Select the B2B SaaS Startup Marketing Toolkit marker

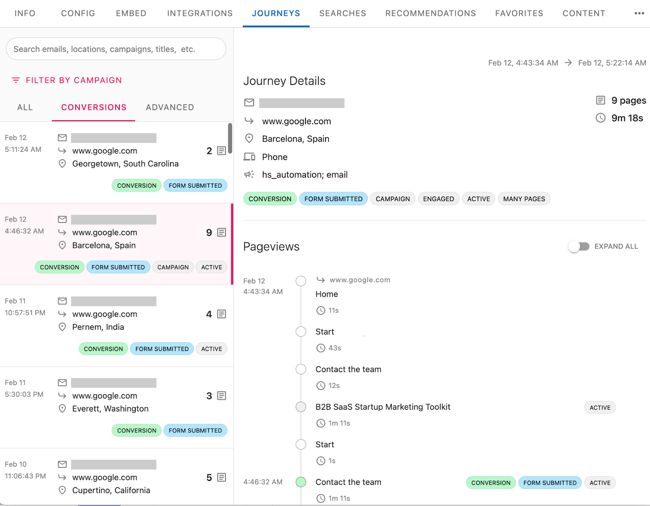(x=301, y=407)
